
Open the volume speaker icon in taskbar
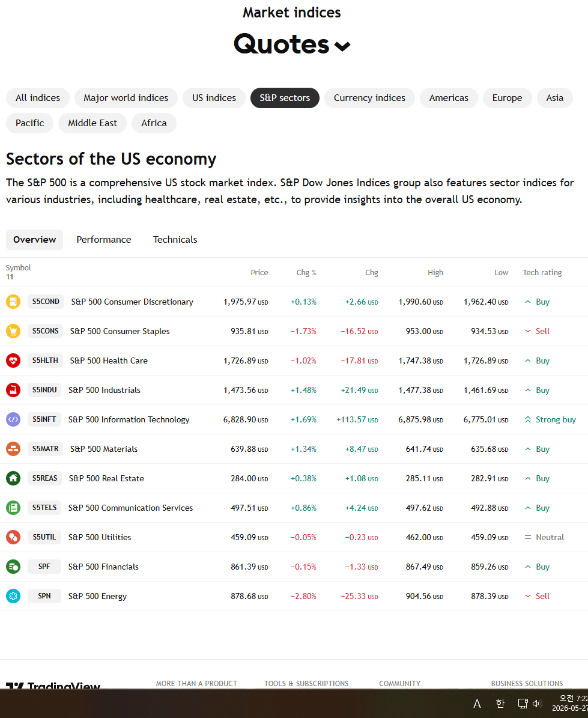click(x=537, y=704)
